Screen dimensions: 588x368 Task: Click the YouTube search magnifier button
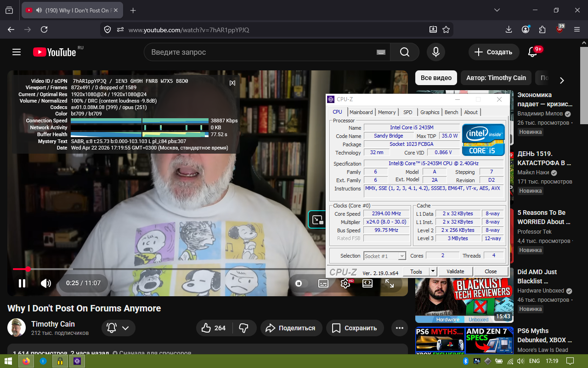[x=404, y=52]
